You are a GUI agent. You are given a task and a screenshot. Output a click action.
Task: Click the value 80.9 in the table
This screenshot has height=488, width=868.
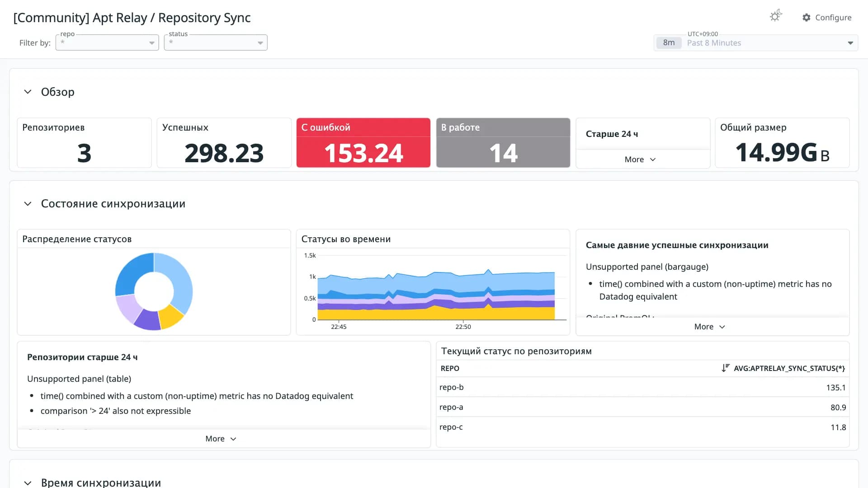pos(838,408)
